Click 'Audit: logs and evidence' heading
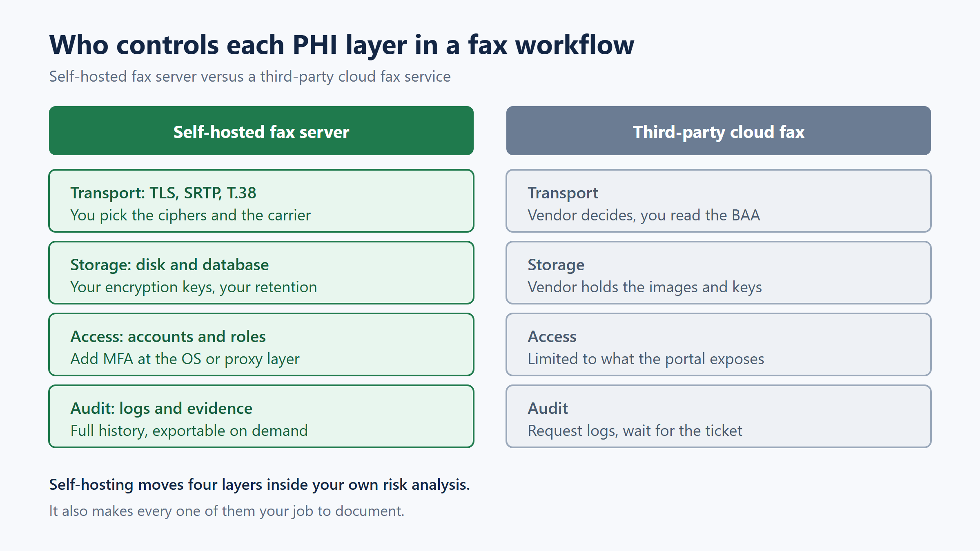The image size is (980, 551). pos(161,409)
